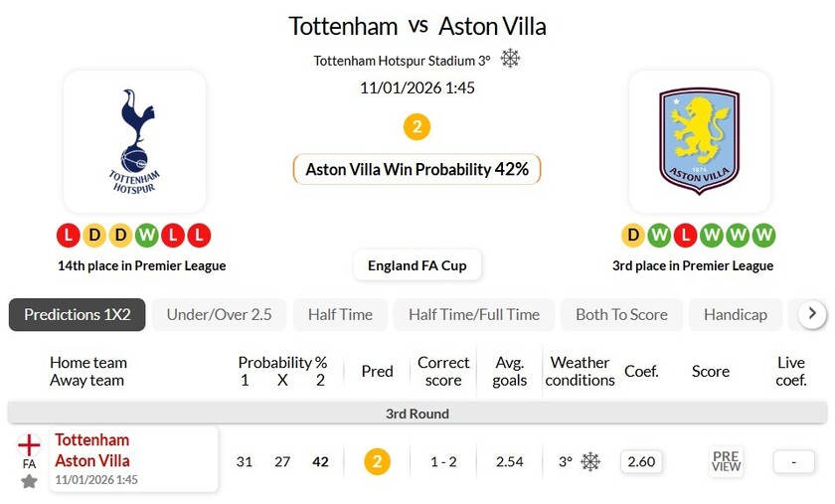The height and width of the screenshot is (504, 835).
Task: Switch to the Under/Over 2.5 tab
Action: click(x=219, y=314)
